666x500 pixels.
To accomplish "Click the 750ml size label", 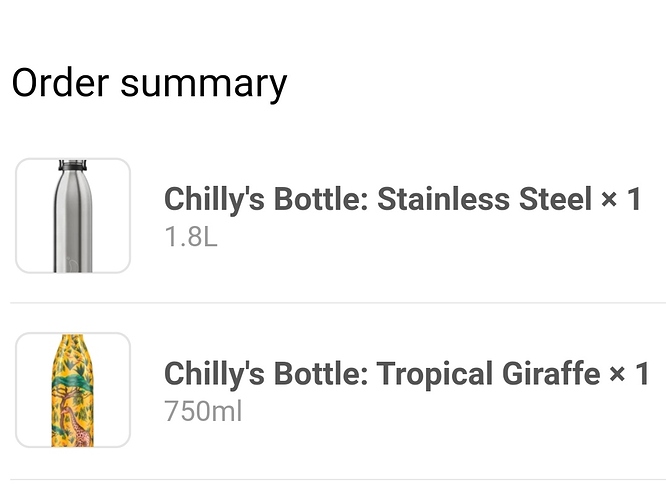I will pyautogui.click(x=203, y=411).
